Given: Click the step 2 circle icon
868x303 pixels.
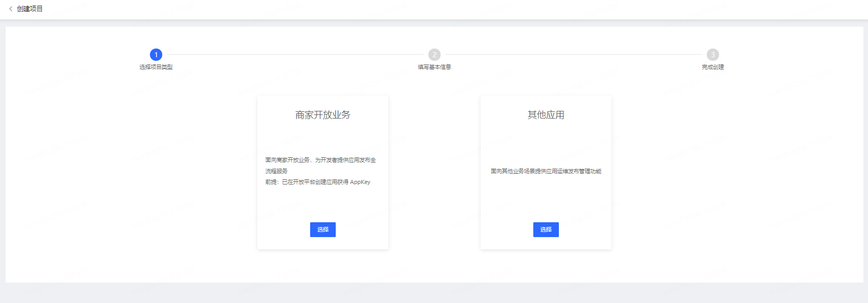Looking at the screenshot, I should tap(435, 55).
